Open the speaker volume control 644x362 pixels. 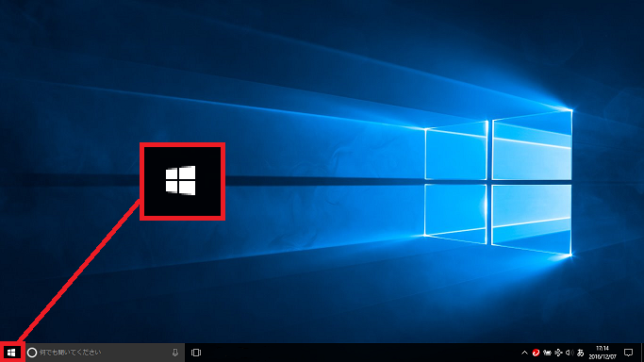coord(570,353)
